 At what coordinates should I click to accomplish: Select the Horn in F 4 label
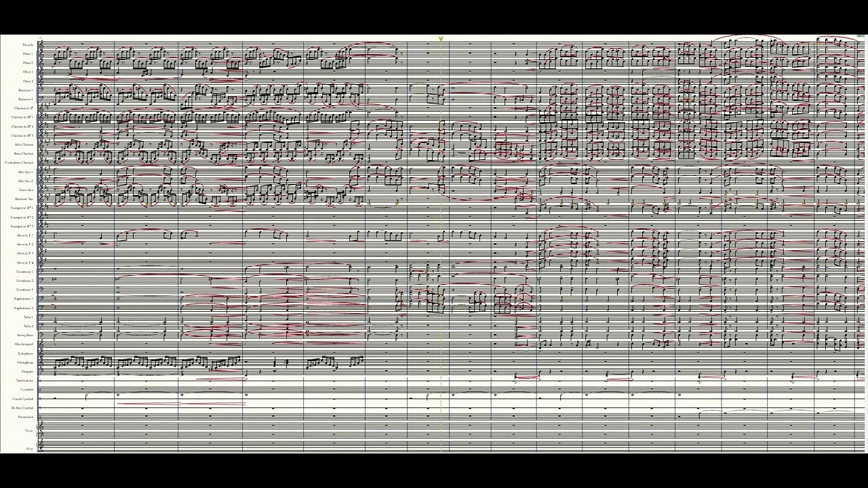[x=25, y=262]
